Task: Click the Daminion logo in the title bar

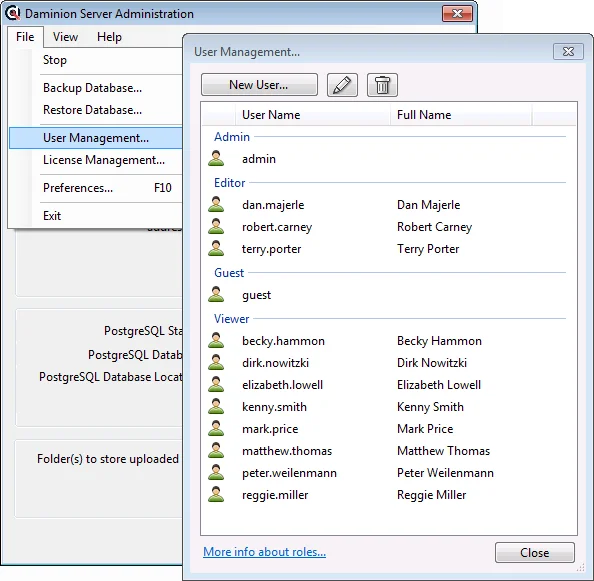Action: tap(13, 13)
